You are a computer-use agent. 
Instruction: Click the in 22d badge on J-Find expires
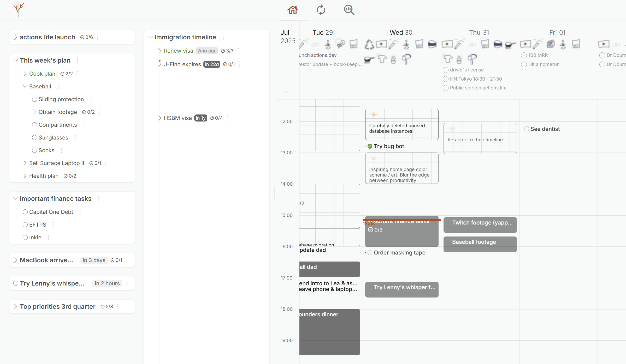211,64
